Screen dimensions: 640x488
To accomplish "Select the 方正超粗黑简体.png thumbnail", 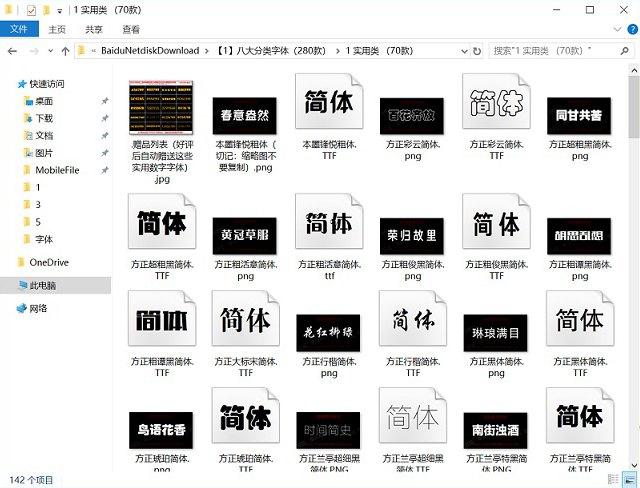I will click(x=579, y=116).
